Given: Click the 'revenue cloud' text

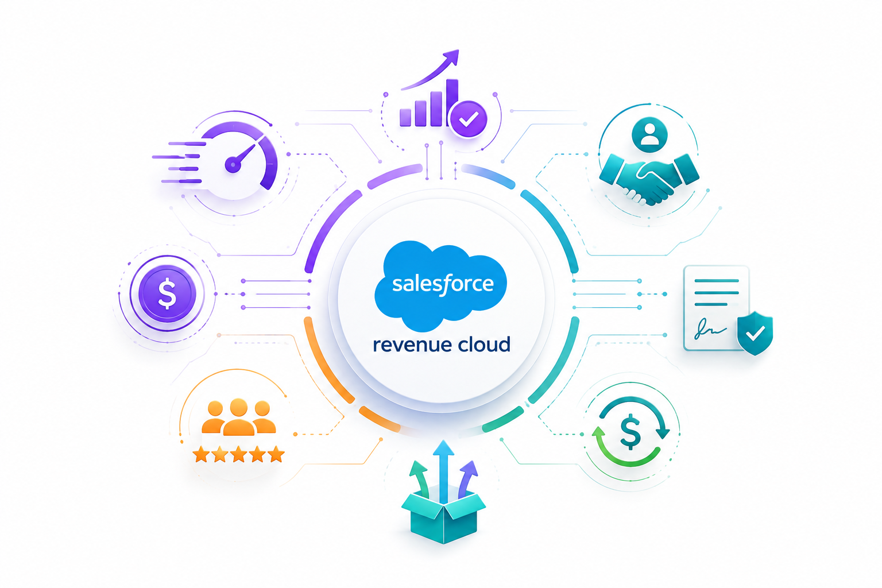Looking at the screenshot, I should point(441,345).
